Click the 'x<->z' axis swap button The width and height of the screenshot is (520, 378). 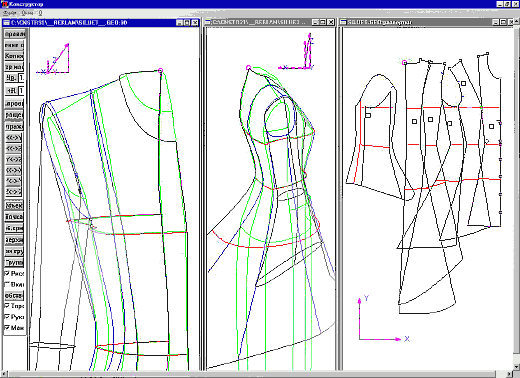pyautogui.click(x=13, y=149)
